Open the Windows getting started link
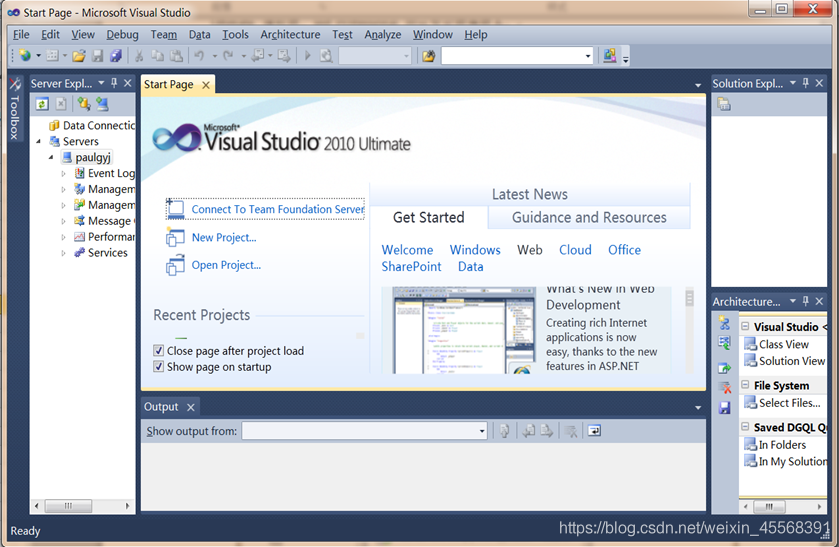839x547 pixels. point(475,250)
